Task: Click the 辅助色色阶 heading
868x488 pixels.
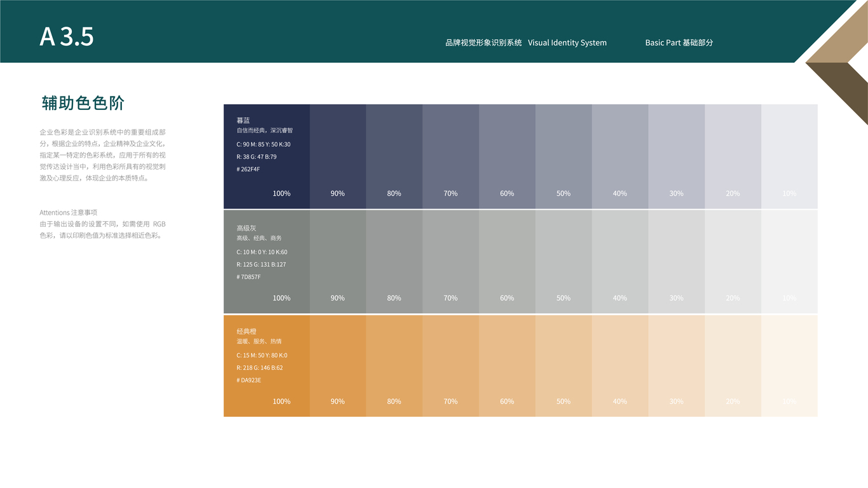Action: [x=83, y=103]
